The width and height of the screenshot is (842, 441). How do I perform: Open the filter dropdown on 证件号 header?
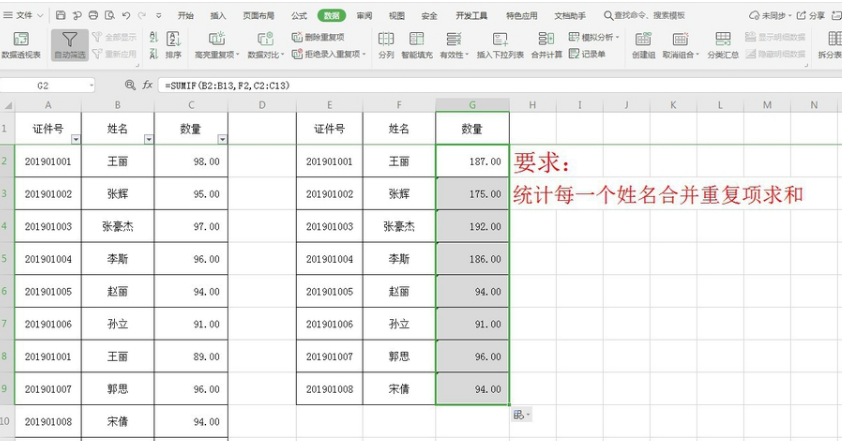(76, 140)
